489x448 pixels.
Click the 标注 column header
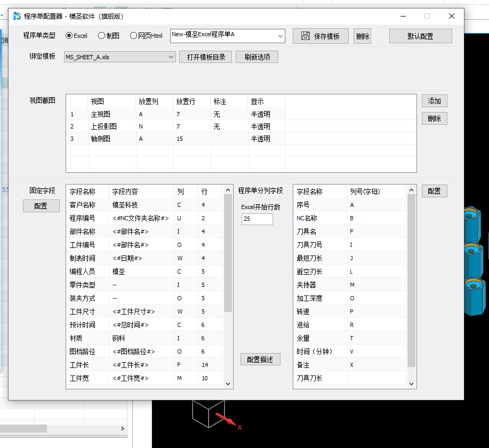coord(229,101)
